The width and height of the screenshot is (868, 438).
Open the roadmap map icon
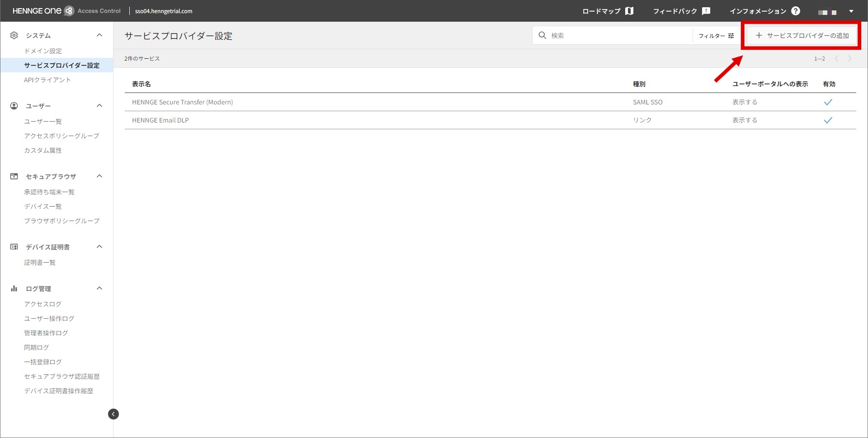pyautogui.click(x=629, y=11)
